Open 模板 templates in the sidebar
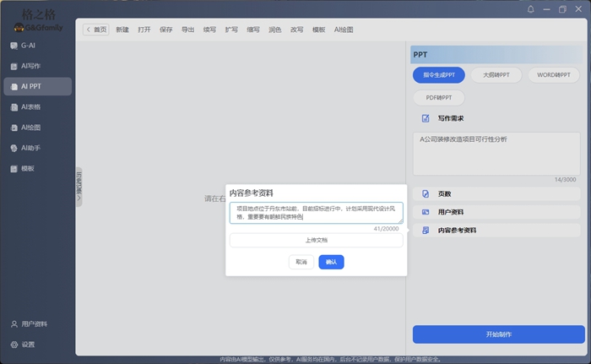 coord(28,169)
